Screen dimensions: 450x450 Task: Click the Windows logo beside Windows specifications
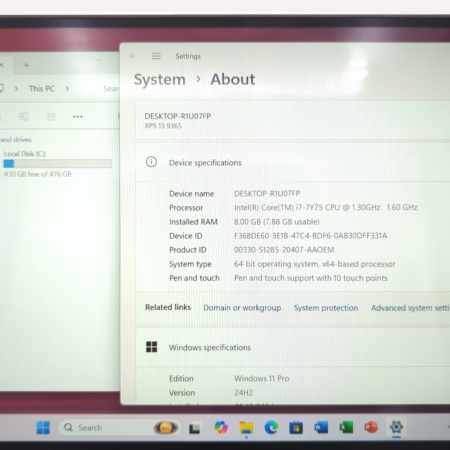click(152, 347)
